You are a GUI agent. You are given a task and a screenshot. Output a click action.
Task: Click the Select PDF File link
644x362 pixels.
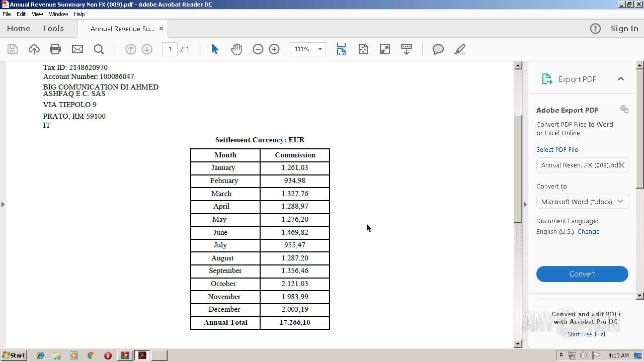point(557,150)
